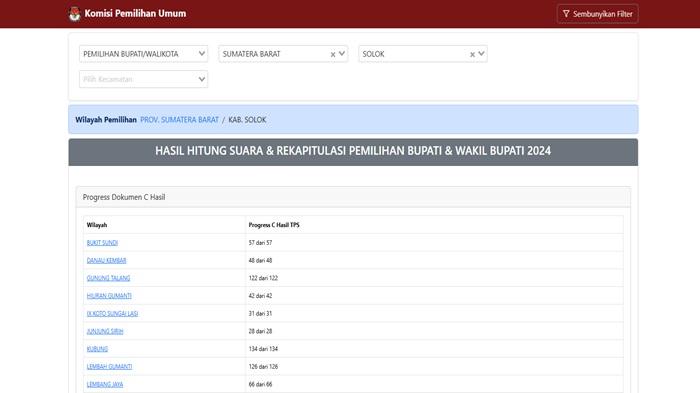Click the Progress Dokumen C Hasil panel header

353,197
